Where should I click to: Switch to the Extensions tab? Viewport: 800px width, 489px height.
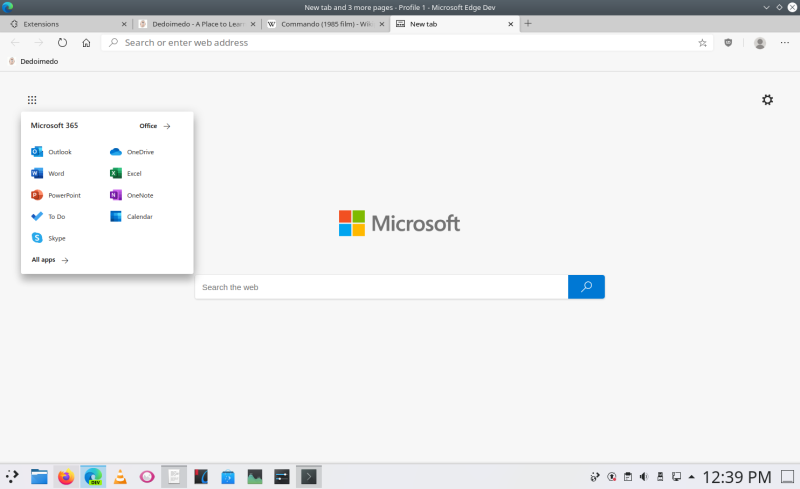point(66,24)
